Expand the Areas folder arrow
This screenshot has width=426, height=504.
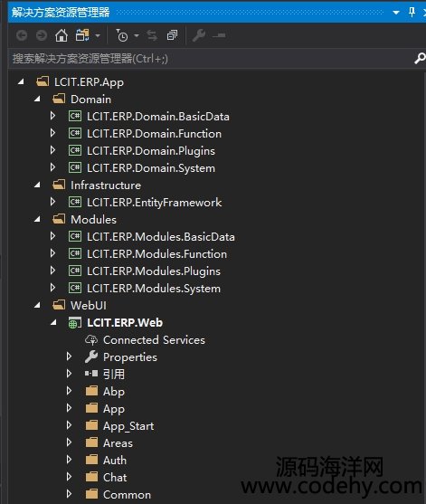[69, 442]
